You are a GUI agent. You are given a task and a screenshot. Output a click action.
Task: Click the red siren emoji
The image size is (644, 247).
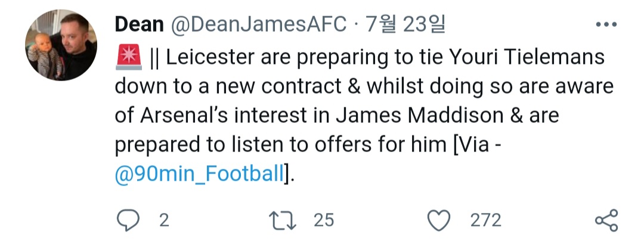coord(128,58)
